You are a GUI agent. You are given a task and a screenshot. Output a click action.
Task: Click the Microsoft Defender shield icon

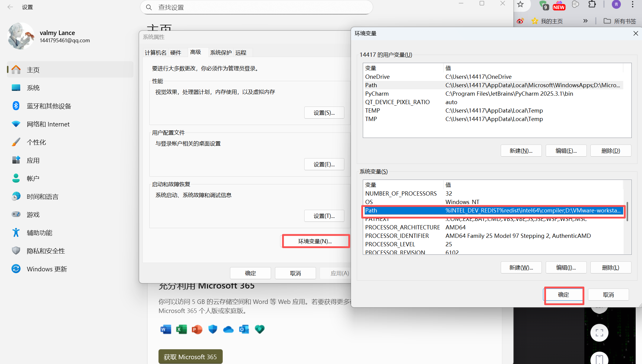[212, 329]
